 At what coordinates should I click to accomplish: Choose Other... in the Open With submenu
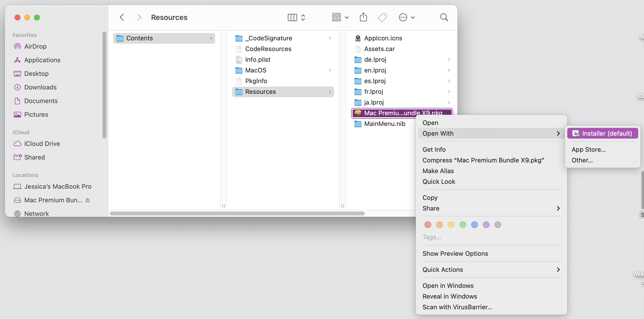602,160
